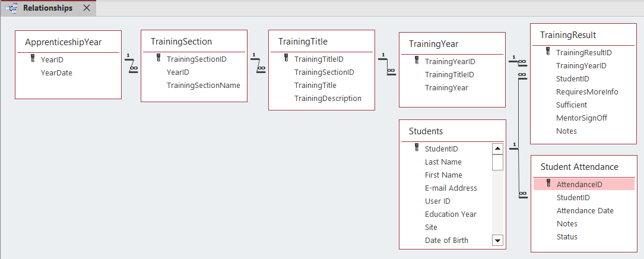This screenshot has height=259, width=644.
Task: Click the TrainingSectionName field
Action: click(x=203, y=85)
